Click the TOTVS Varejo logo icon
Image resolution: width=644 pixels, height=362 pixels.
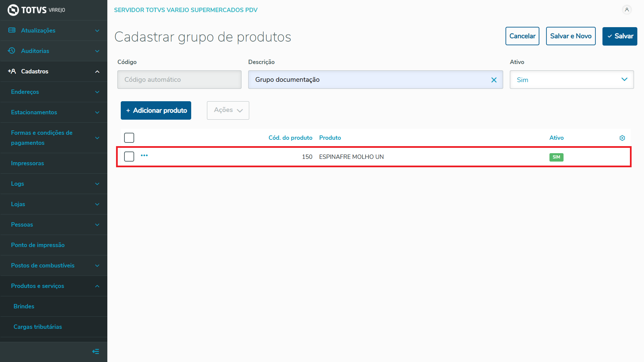click(x=13, y=10)
